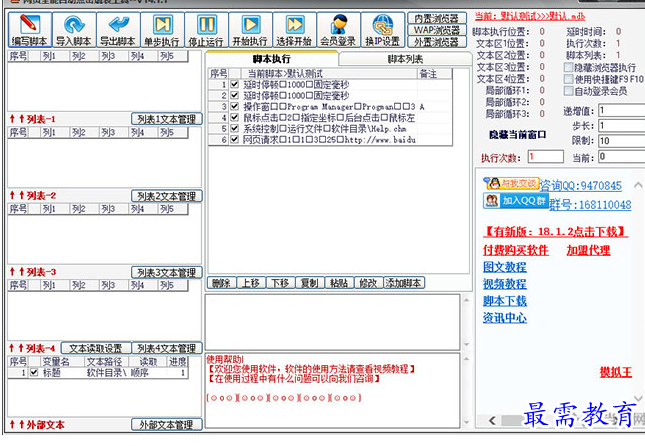
Task: Switch to the 脚本执行 tab
Action: [271, 59]
